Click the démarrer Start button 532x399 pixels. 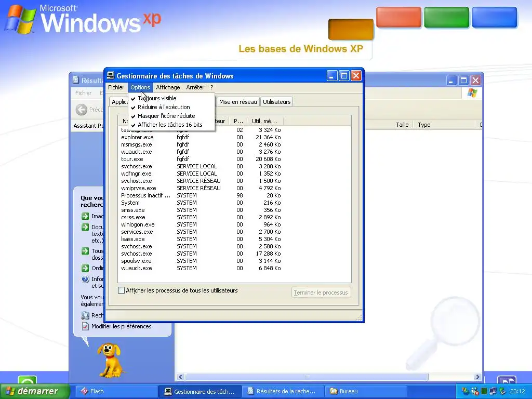tap(35, 391)
